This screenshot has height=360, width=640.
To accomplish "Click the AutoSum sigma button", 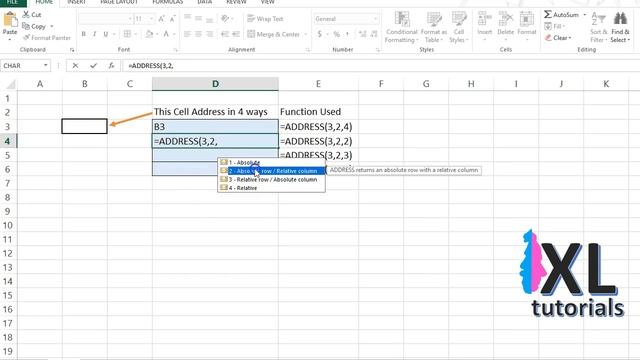I will (x=561, y=15).
